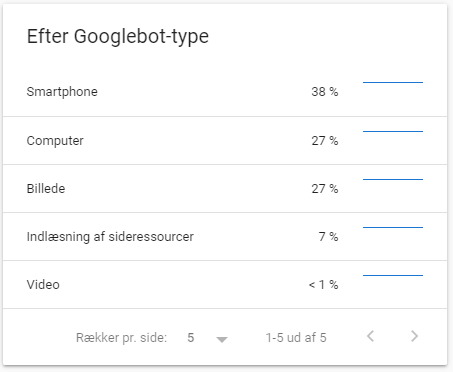The height and width of the screenshot is (372, 453).
Task: Click the 1-5 ud af 5 label
Action: coord(296,338)
